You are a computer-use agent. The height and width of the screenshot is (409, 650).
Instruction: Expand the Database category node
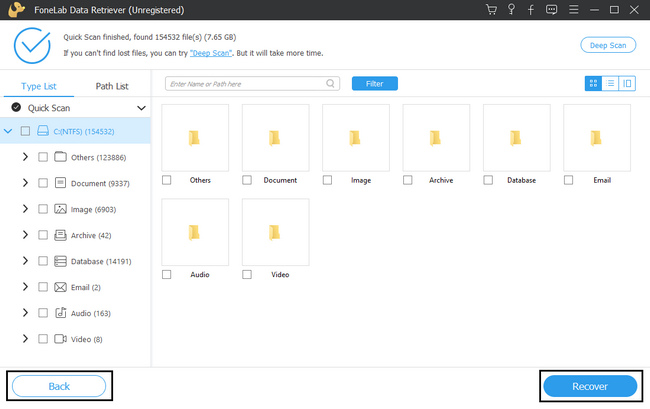pyautogui.click(x=25, y=261)
